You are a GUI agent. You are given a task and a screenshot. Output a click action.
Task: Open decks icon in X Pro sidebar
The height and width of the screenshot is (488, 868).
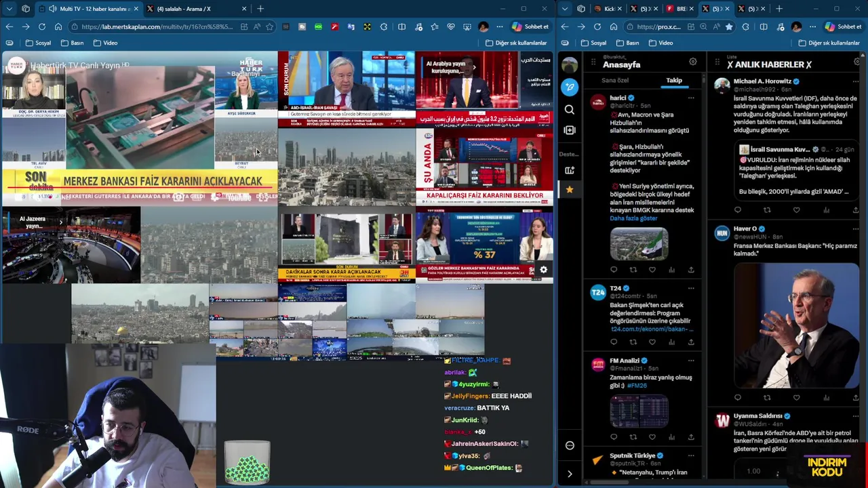click(x=570, y=170)
